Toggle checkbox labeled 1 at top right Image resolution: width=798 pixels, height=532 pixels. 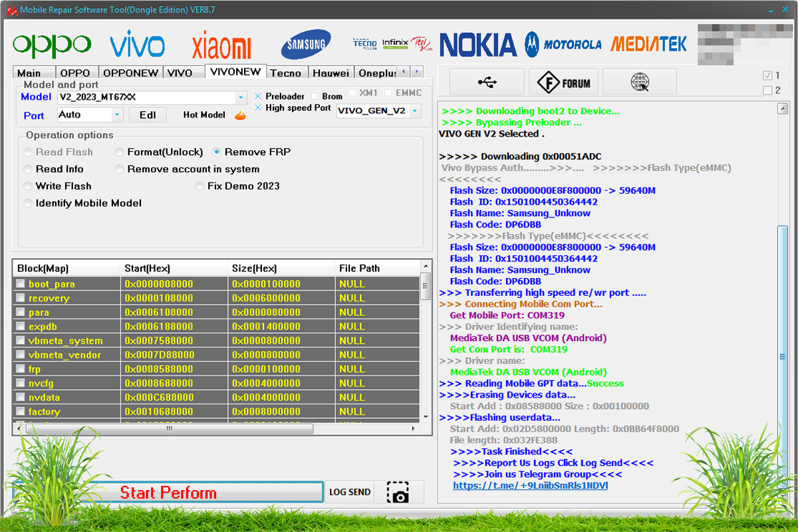[767, 75]
